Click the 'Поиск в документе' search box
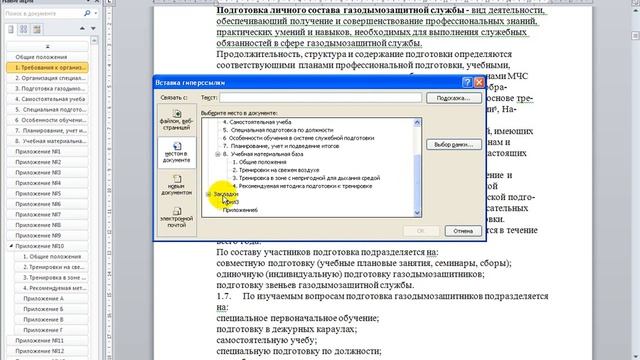The height and width of the screenshot is (360, 640). click(43, 13)
